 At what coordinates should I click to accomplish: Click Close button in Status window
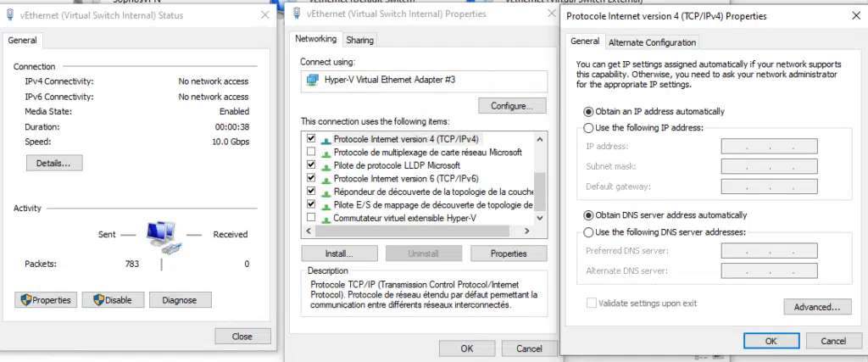242,336
